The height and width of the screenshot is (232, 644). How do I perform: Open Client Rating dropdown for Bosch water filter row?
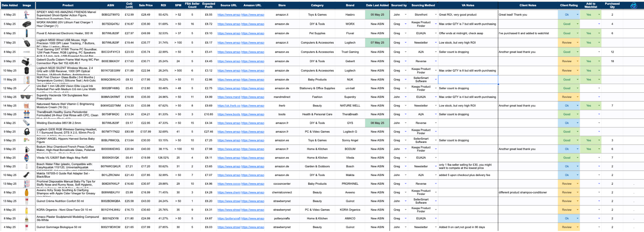[x=577, y=167]
